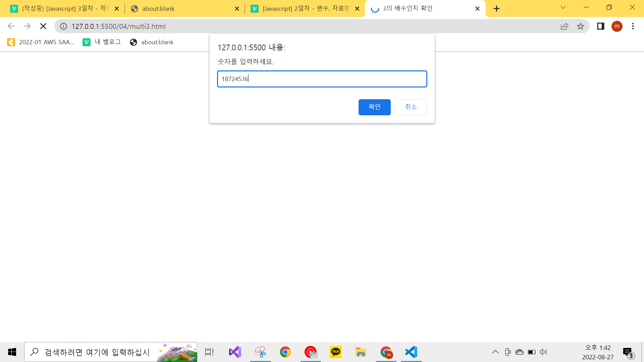644x362 pixels.
Task: Open a new tab with the plus button
Action: pos(497,9)
